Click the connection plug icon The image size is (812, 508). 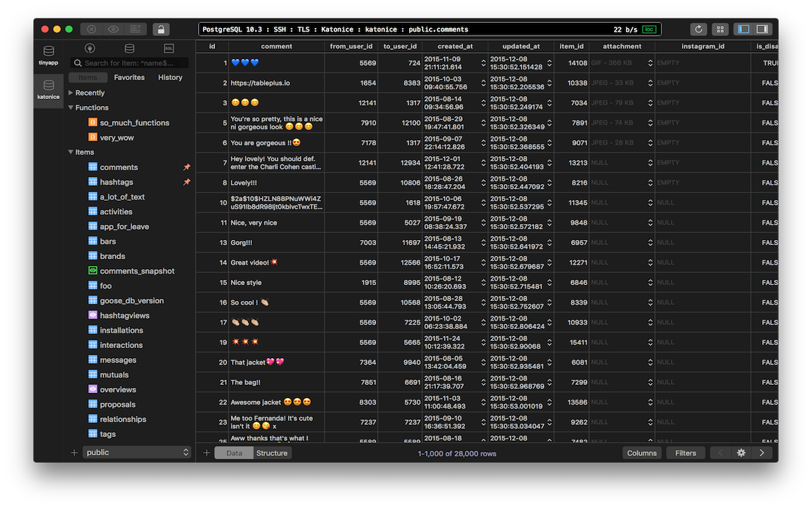click(90, 48)
